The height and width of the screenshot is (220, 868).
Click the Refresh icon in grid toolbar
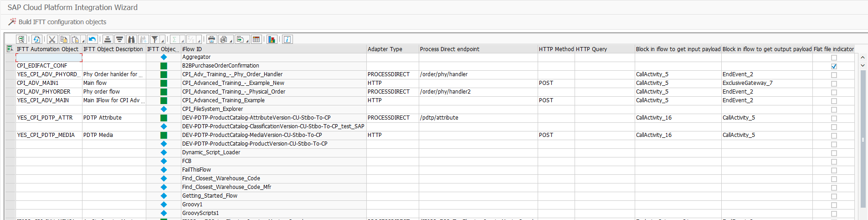(36, 39)
